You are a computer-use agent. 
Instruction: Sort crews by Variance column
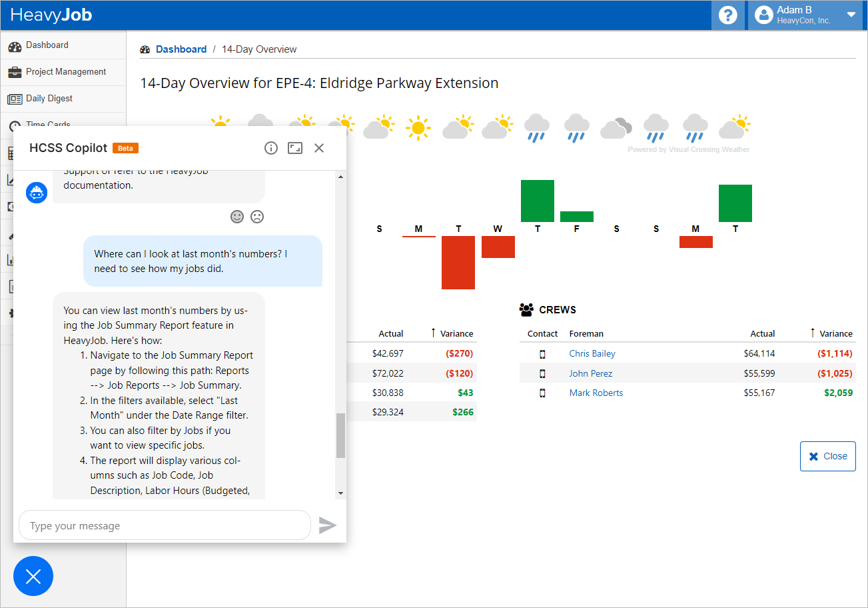pyautogui.click(x=835, y=333)
